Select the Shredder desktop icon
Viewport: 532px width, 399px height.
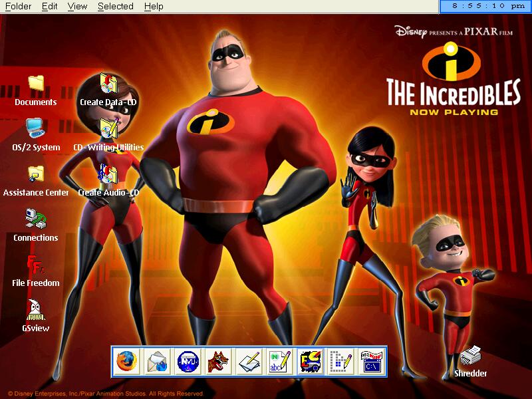pyautogui.click(x=470, y=354)
